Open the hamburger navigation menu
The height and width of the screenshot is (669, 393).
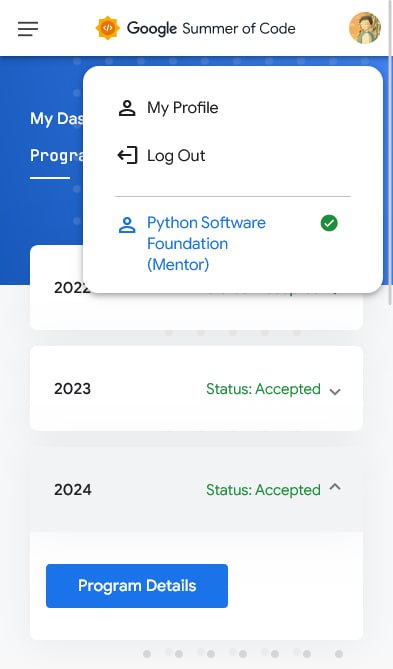coord(28,29)
